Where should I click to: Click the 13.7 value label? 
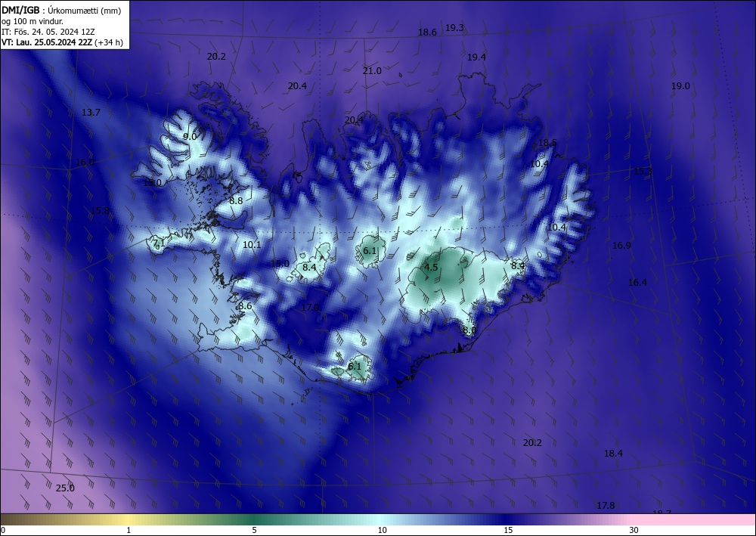point(91,113)
